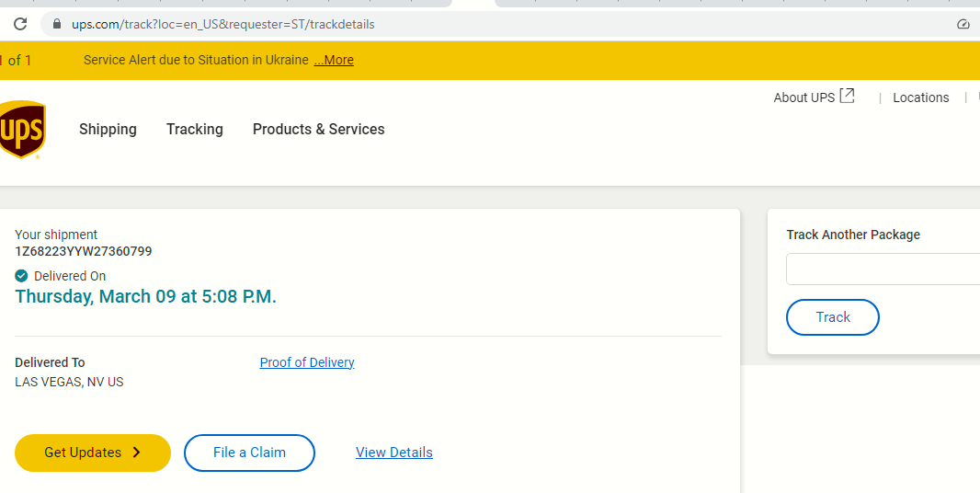Image resolution: width=980 pixels, height=493 pixels.
Task: Expand the Products & Services menu
Action: (x=318, y=130)
